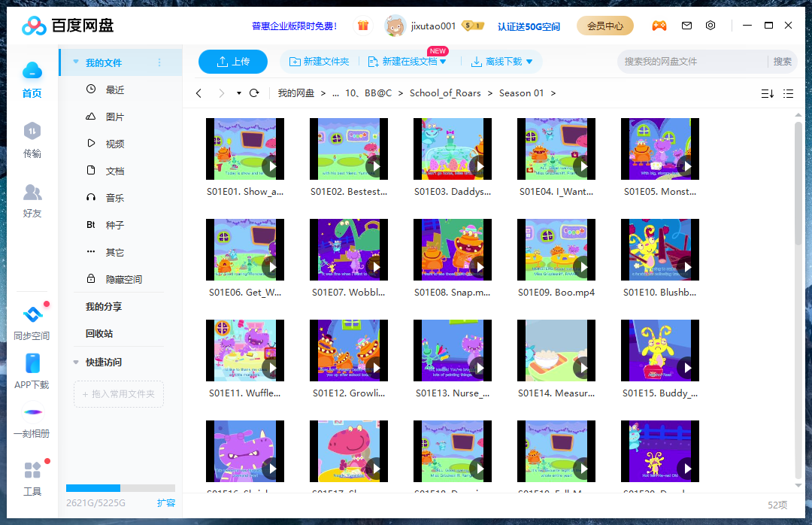Click the 拖入常用文件夹 drop box
This screenshot has width=812, height=525.
point(119,394)
